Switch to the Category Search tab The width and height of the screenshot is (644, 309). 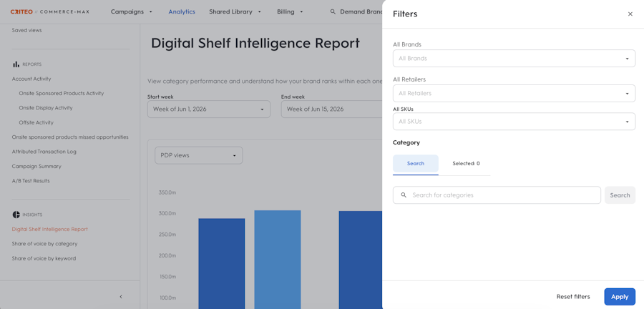point(416,163)
